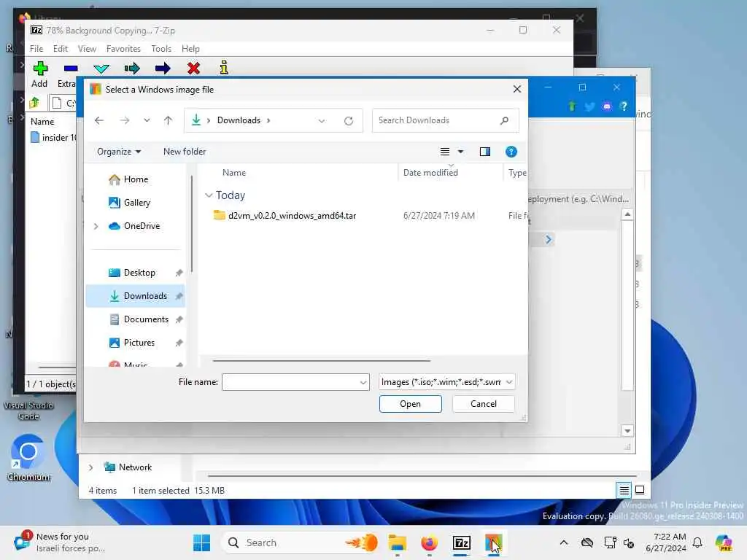
Task: Click the 7-Zip Test checkmark icon
Action: pyautogui.click(x=101, y=69)
